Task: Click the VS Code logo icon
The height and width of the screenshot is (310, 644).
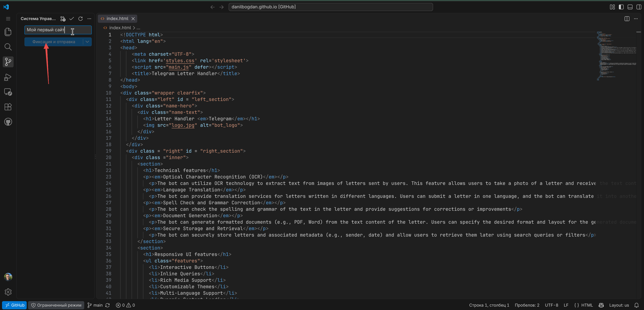Action: 6,7
